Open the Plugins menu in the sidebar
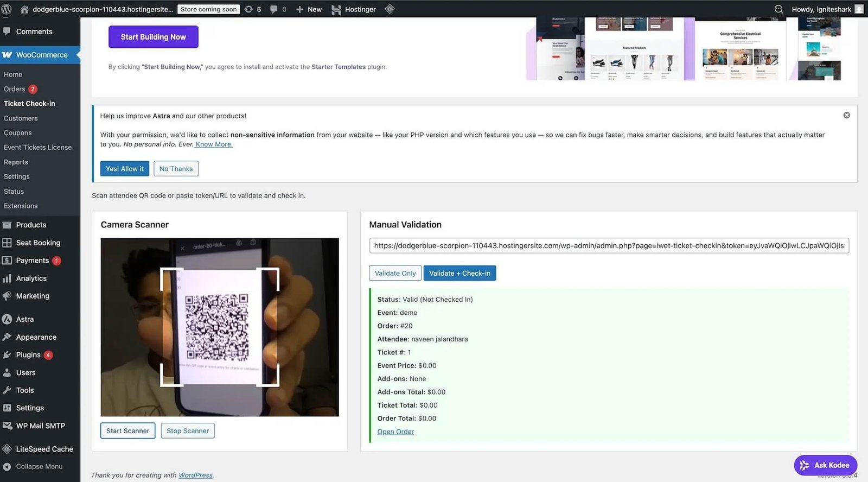868x482 pixels. click(28, 355)
